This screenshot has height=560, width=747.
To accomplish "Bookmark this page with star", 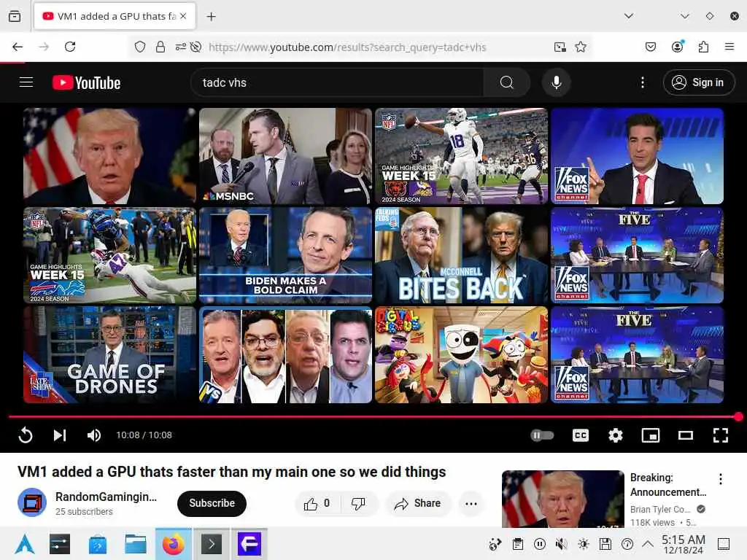I will point(580,47).
